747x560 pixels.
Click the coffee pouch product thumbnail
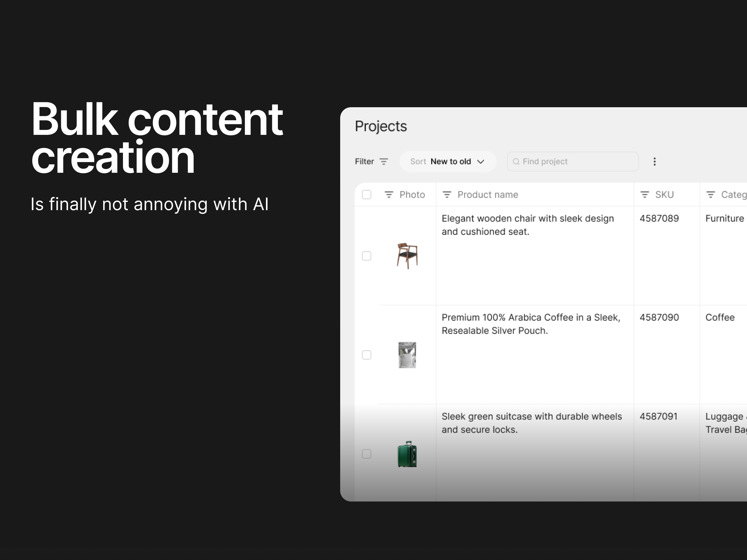click(x=407, y=355)
